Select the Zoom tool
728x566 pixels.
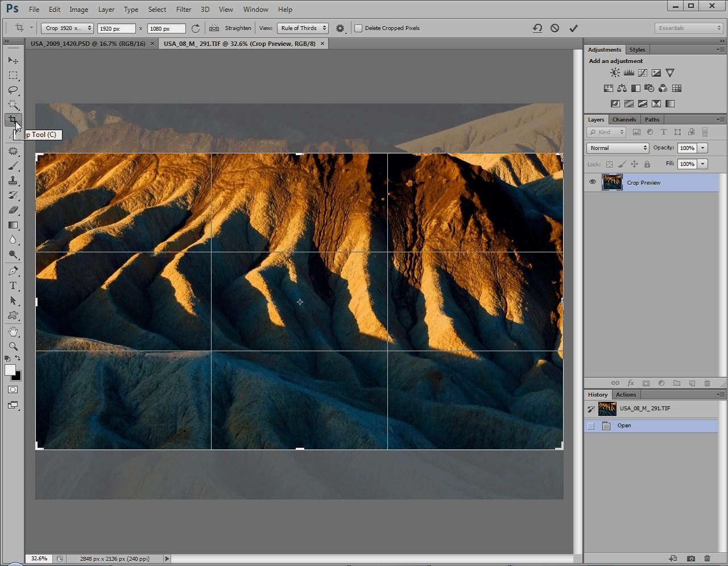[13, 346]
